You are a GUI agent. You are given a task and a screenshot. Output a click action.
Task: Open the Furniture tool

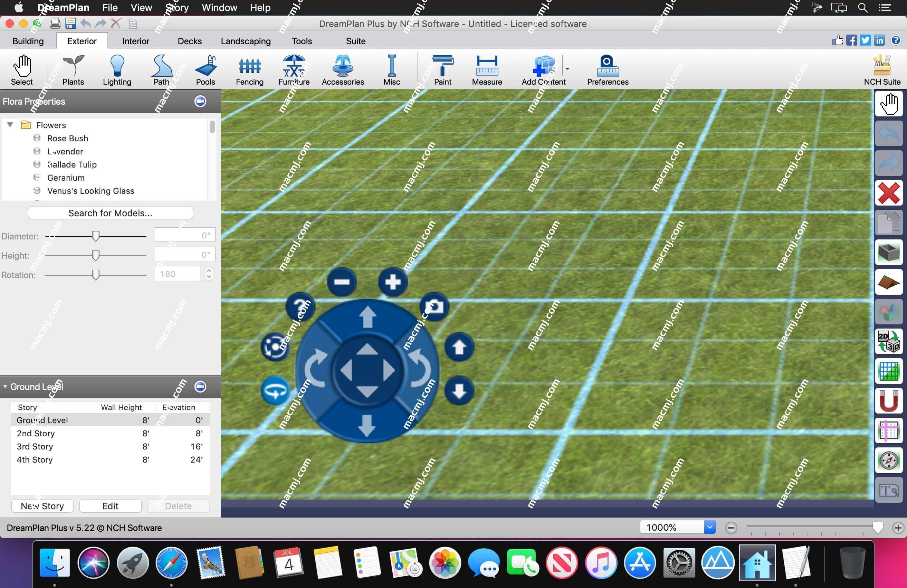(294, 69)
